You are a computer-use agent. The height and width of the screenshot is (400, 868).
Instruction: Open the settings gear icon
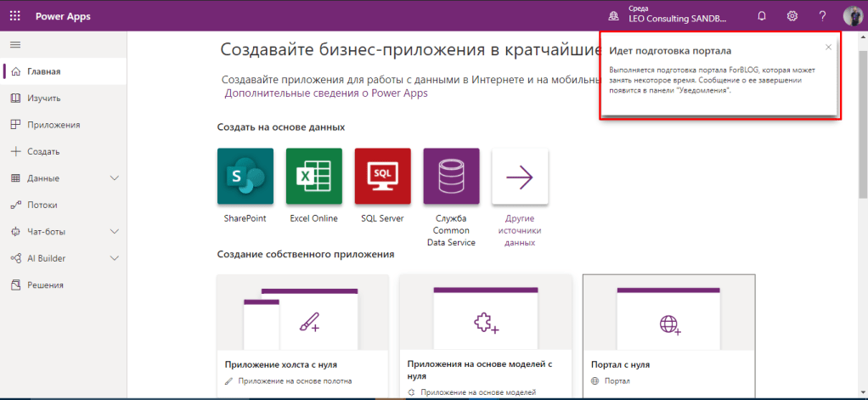pyautogui.click(x=792, y=16)
